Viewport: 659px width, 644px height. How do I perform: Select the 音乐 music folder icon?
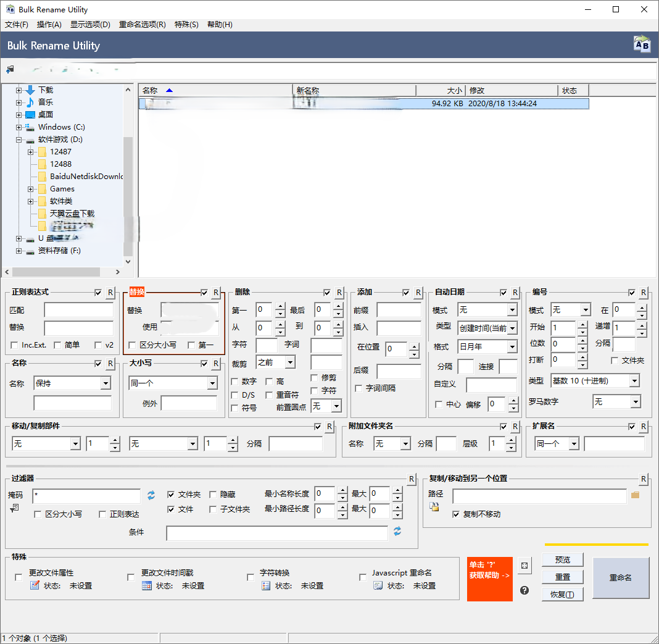(x=30, y=102)
